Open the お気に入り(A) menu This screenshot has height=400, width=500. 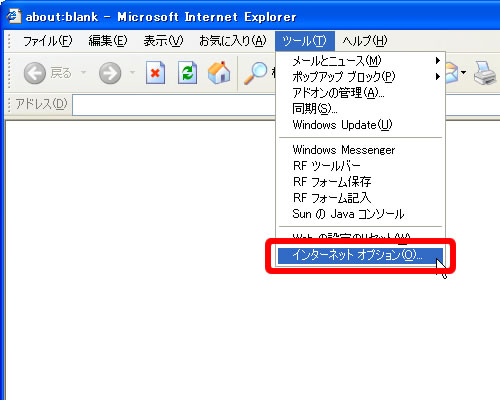point(233,41)
